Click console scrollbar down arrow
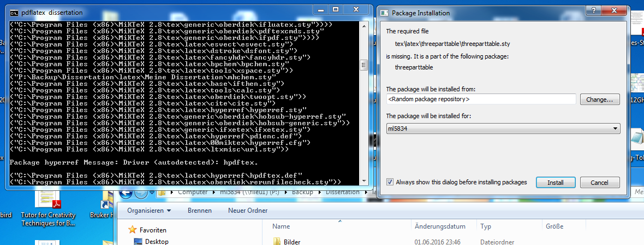 [363, 181]
